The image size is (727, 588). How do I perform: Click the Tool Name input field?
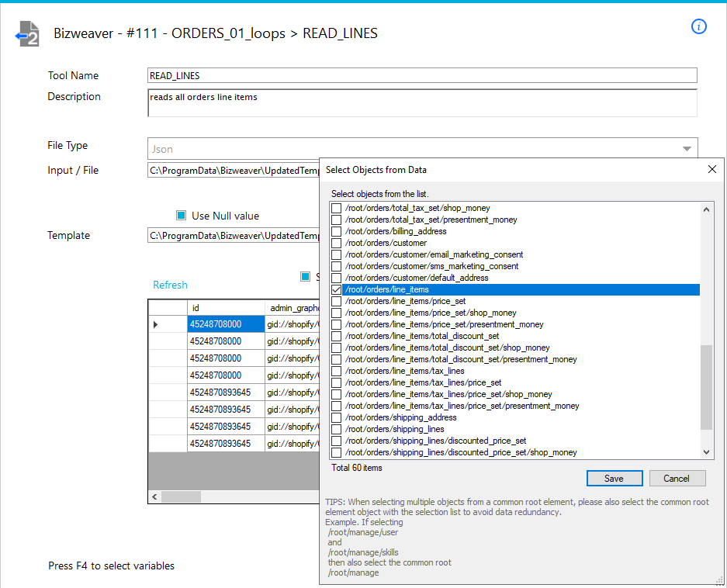(x=422, y=75)
